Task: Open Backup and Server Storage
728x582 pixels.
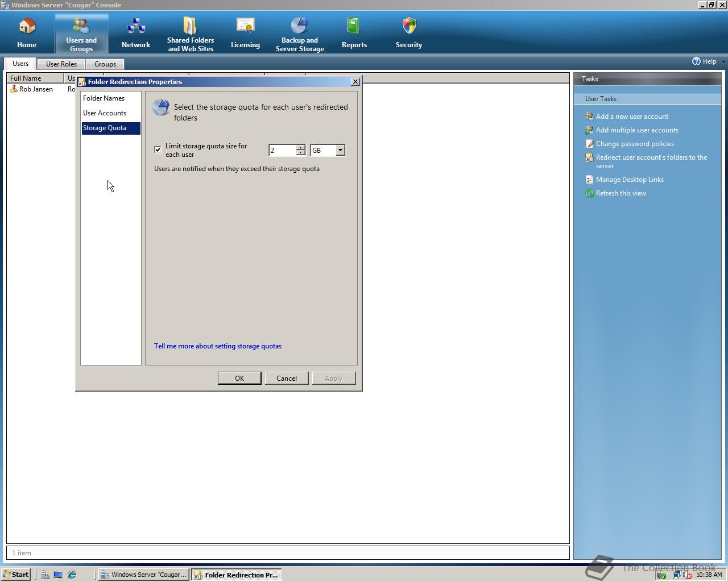Action: pyautogui.click(x=300, y=34)
